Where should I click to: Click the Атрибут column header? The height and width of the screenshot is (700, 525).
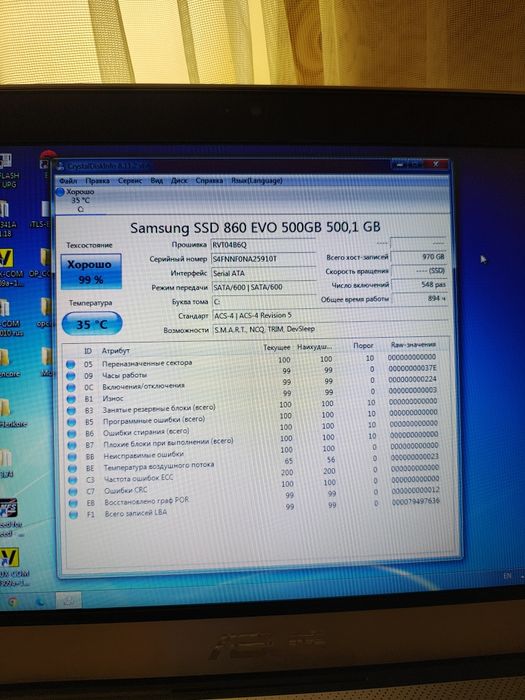point(116,351)
